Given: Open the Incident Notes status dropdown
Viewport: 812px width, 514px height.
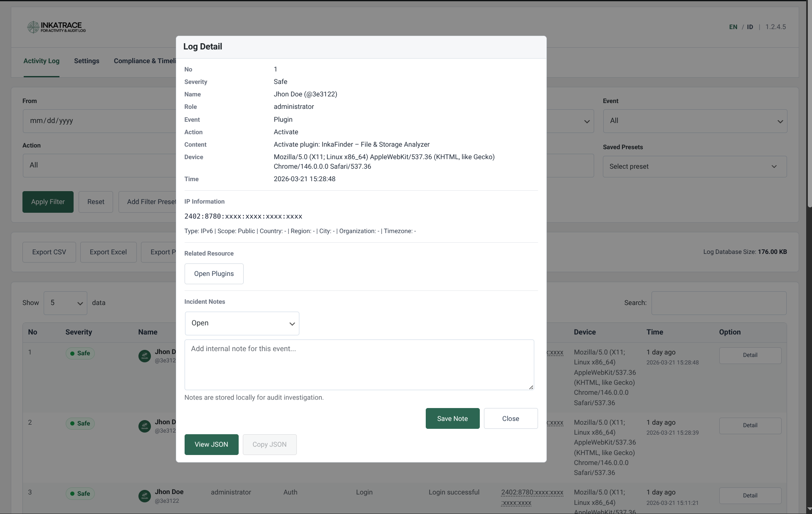Looking at the screenshot, I should click(242, 323).
